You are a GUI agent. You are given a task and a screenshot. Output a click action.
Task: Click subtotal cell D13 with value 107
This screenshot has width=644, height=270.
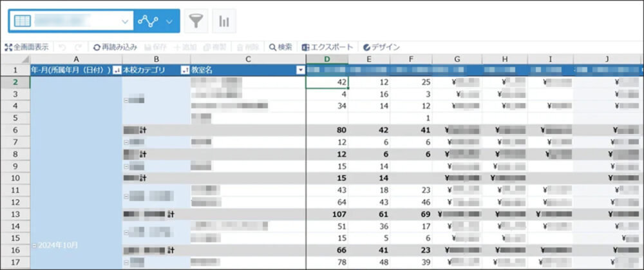coord(327,214)
